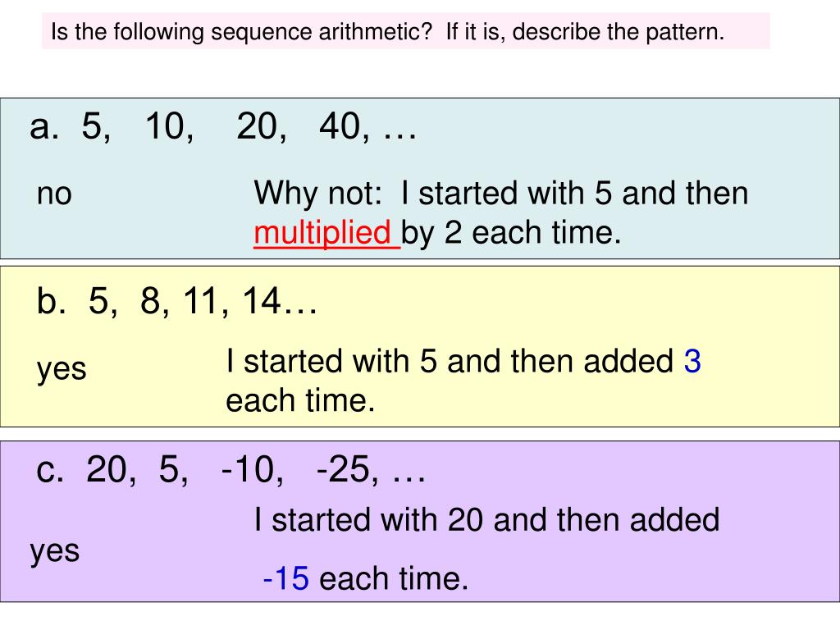Screen dimensions: 840x630
Task: Click the number 14 in sequence b
Action: coord(262,300)
